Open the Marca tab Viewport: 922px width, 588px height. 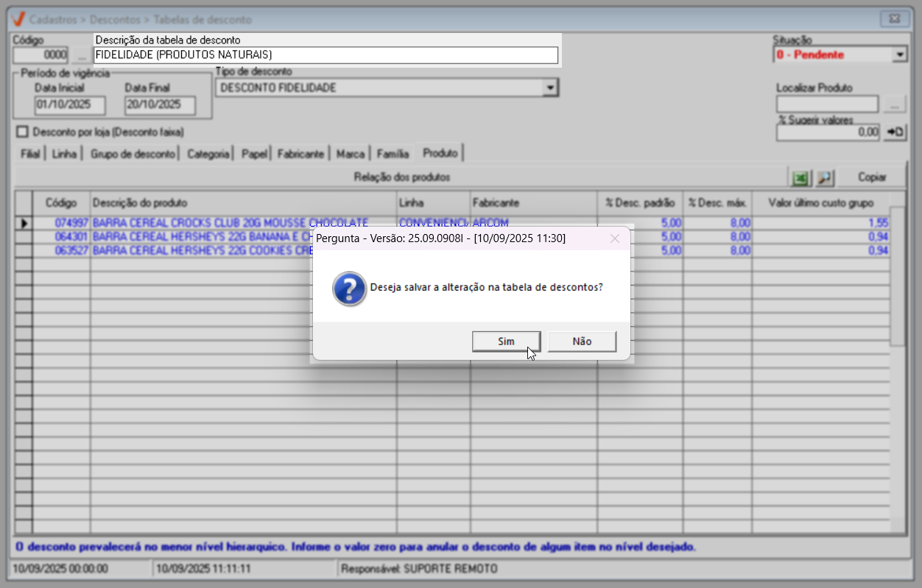(x=351, y=154)
